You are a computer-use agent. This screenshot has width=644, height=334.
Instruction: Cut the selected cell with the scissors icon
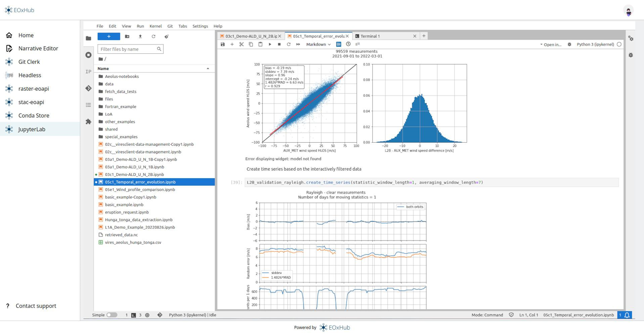241,44
